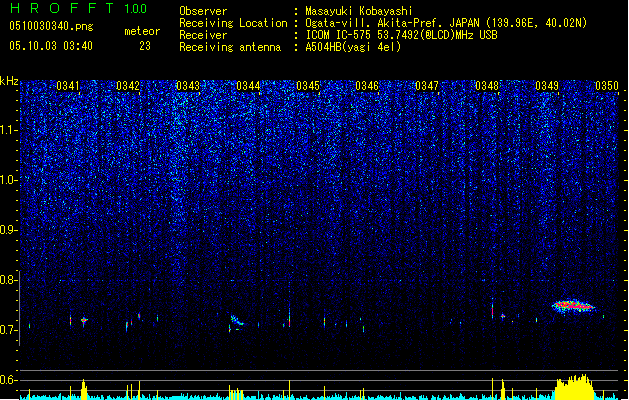Click the 0346 time marker
This screenshot has width=629, height=400.
[367, 86]
